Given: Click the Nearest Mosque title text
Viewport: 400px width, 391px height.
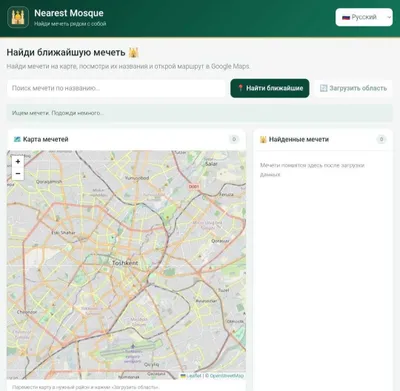Looking at the screenshot, I should click(69, 13).
